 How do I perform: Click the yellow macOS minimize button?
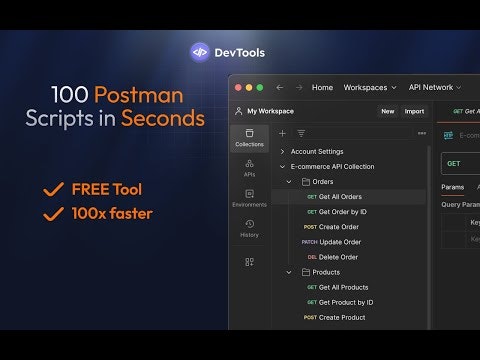pos(249,87)
